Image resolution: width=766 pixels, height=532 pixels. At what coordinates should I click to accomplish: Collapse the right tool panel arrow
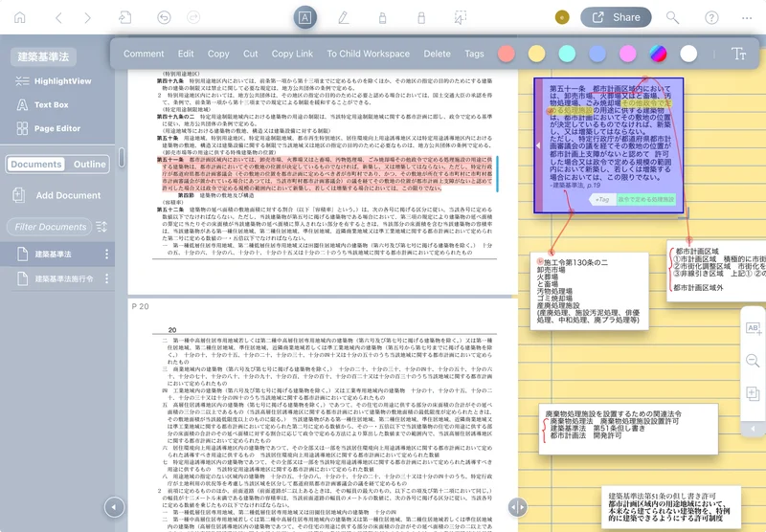pyautogui.click(x=753, y=429)
